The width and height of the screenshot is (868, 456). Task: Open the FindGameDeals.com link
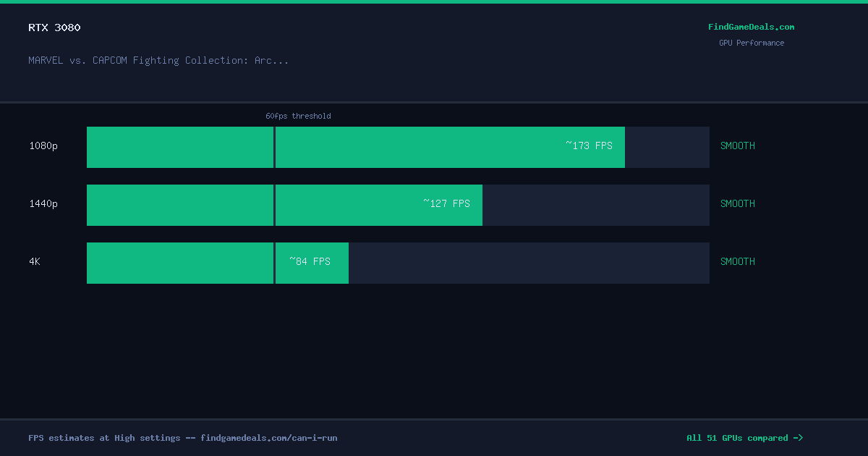pyautogui.click(x=751, y=27)
